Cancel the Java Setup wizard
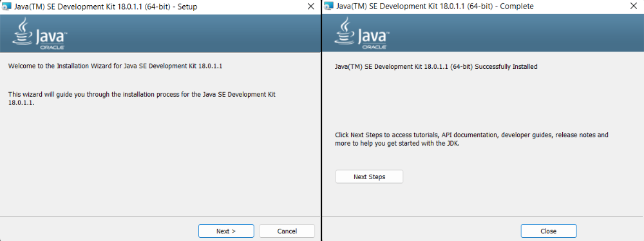 [287, 231]
